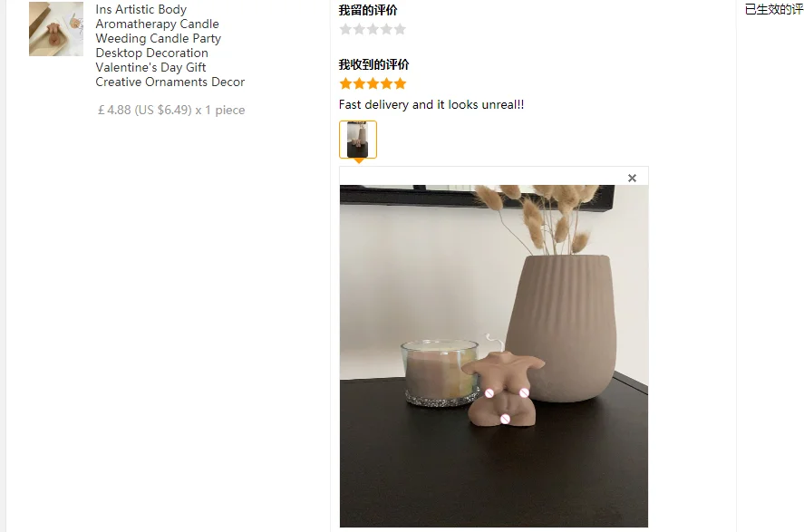Click the first orange star under 我收到的评价
The width and height of the screenshot is (804, 532).
point(345,83)
